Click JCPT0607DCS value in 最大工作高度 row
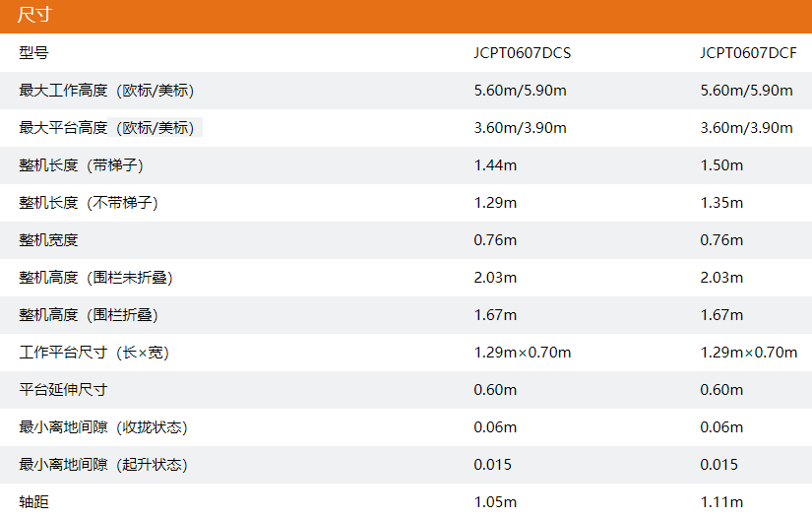Screen dimensions: 812x519 coord(520,91)
